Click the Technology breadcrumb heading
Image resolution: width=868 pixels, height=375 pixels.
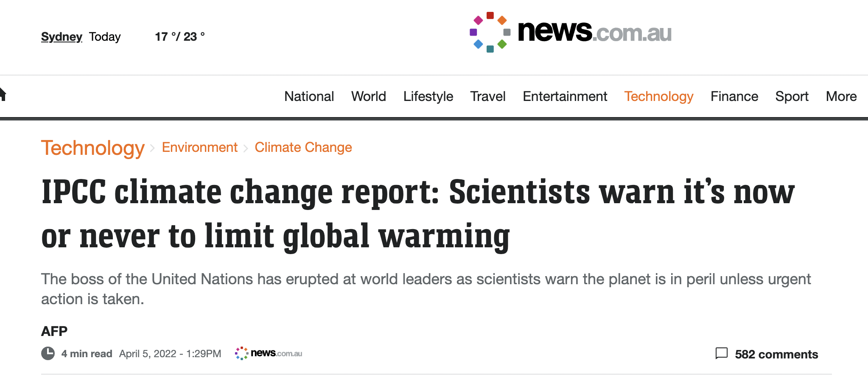coord(93,148)
